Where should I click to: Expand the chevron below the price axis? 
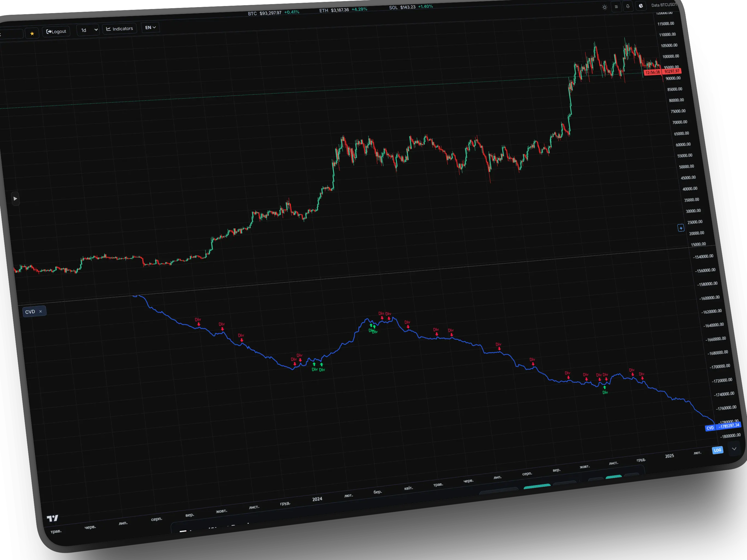[734, 448]
